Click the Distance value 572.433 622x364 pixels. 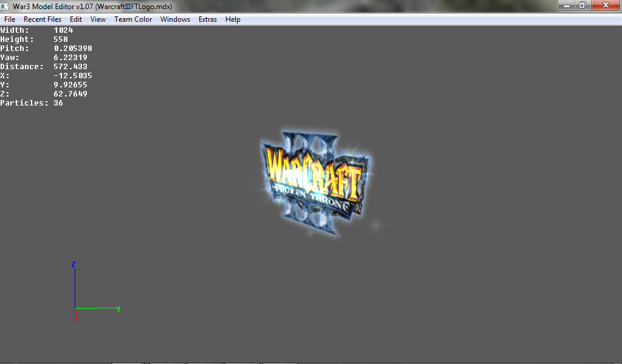tap(70, 67)
